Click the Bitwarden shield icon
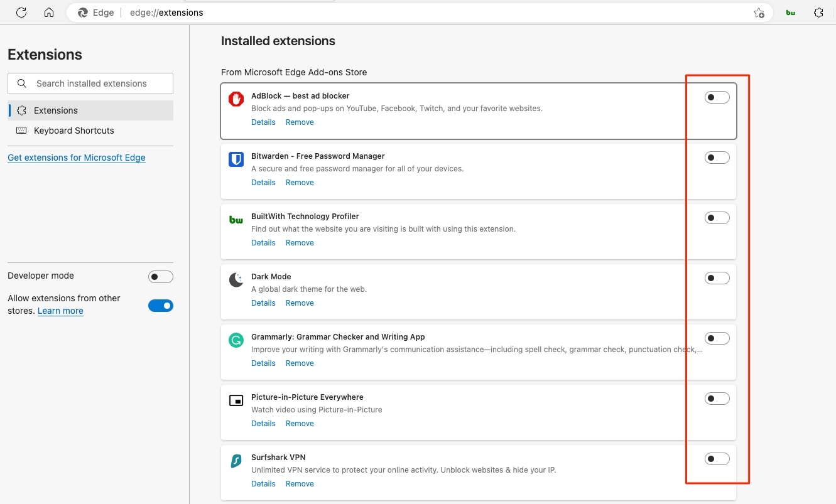836x504 pixels. pos(236,159)
